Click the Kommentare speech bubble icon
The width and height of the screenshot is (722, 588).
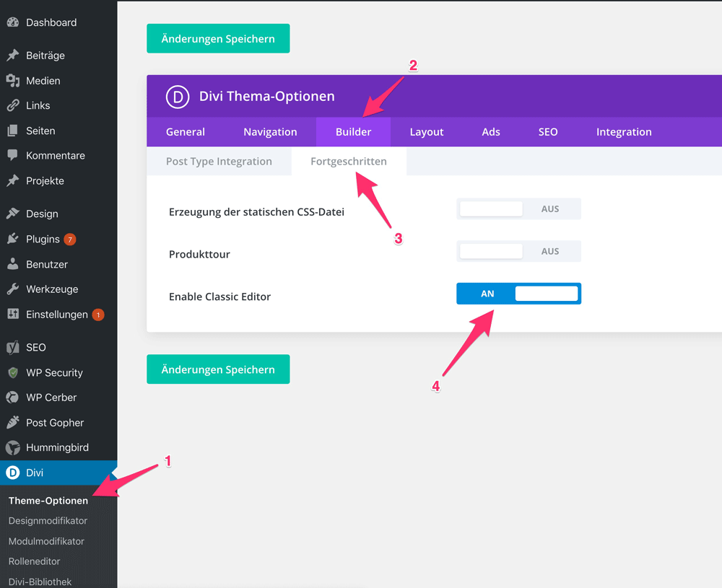coord(13,156)
